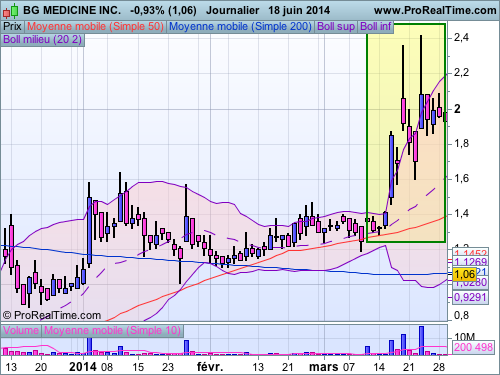This screenshot has height=375, width=500.
Task: Select Moyenne mobile (Simple 200) legend
Action: click(240, 26)
